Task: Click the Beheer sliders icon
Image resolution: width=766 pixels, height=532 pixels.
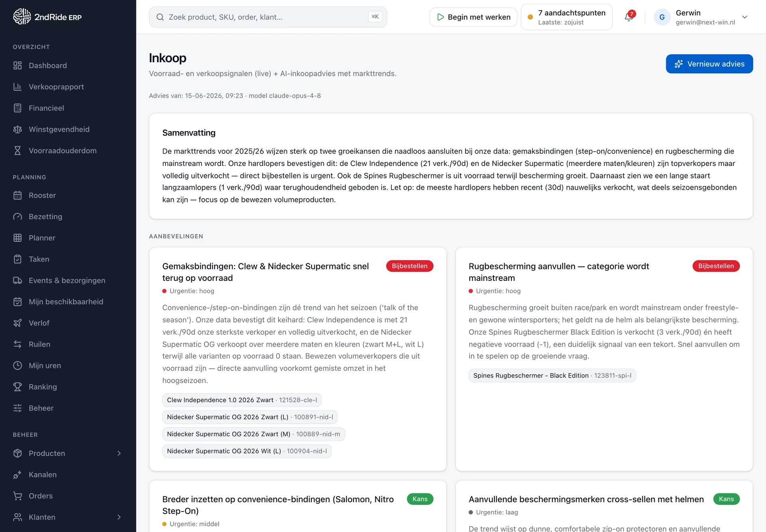Action: click(18, 408)
